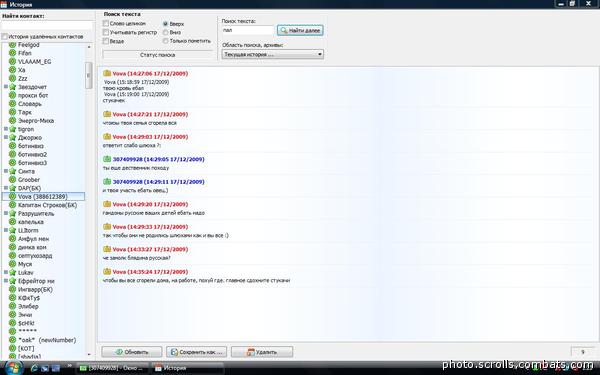This screenshot has height=375, width=600.
Task: Click status icon next to Feelgod contact
Action: point(12,45)
